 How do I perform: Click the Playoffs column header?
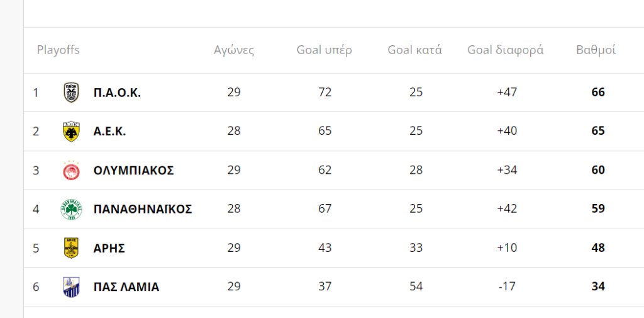point(58,50)
